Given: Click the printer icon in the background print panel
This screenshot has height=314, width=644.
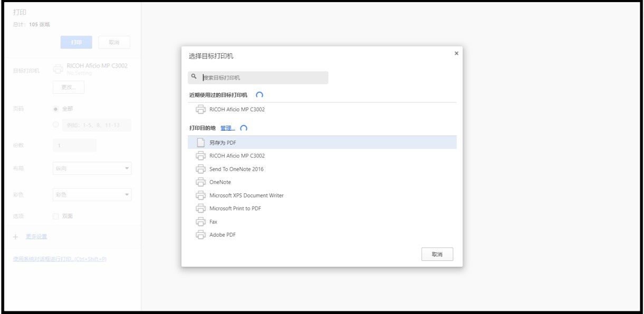Looking at the screenshot, I should coord(58,69).
